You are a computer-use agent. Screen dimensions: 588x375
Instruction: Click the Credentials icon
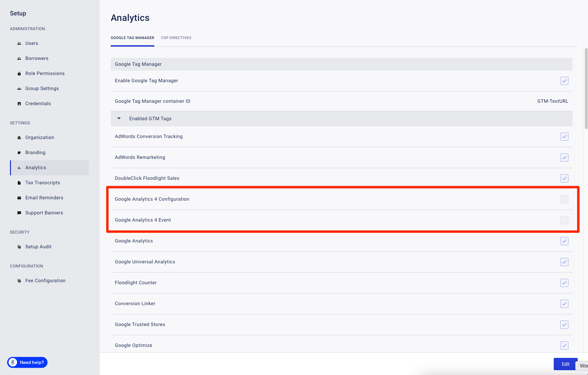[19, 104]
